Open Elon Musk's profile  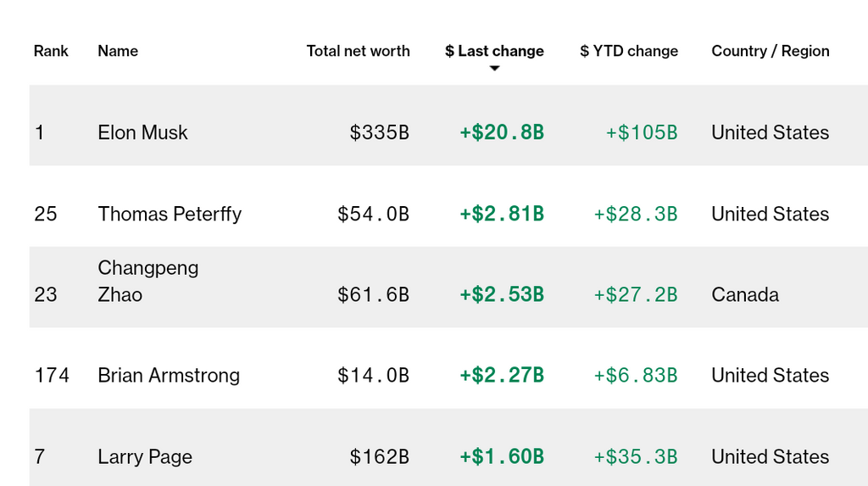(142, 132)
